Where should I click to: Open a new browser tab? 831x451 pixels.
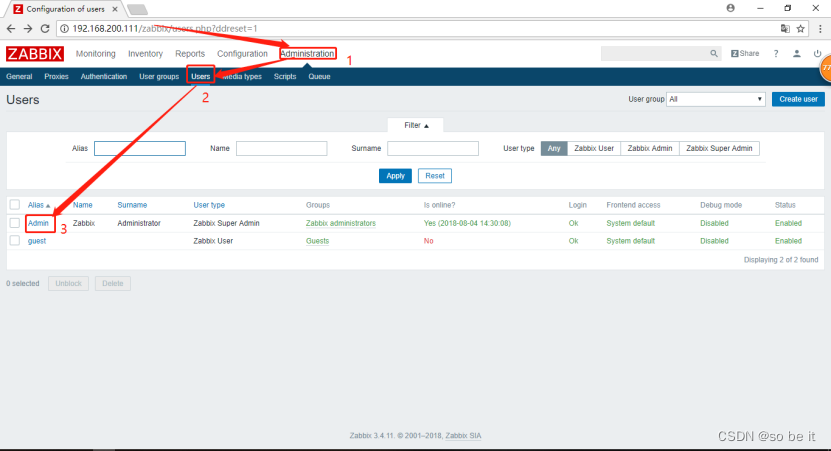pyautogui.click(x=137, y=10)
